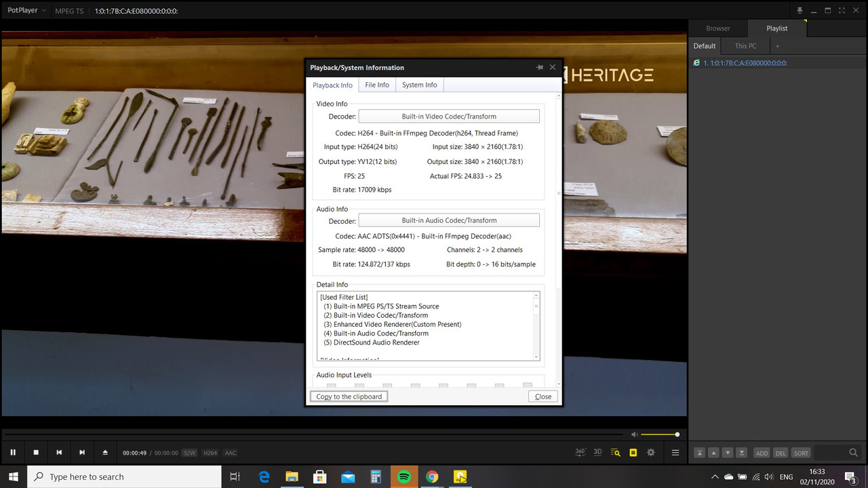
Task: Click the Close button in info dialog
Action: (543, 396)
